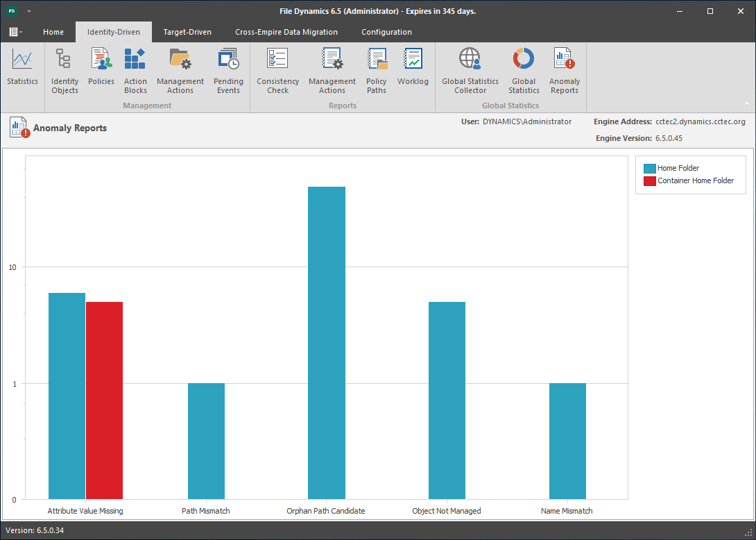Viewport: 756px width, 540px height.
Task: Open the Configuration tab
Action: [x=386, y=32]
